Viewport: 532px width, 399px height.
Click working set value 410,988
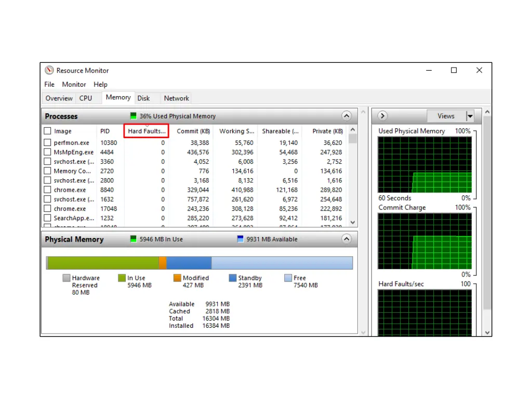click(x=242, y=190)
